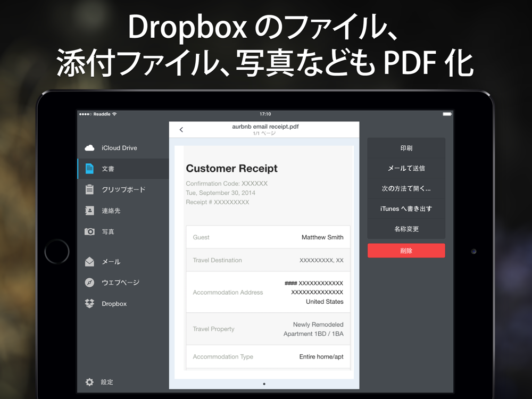Tap メールで送信 to email the PDF

tap(406, 168)
